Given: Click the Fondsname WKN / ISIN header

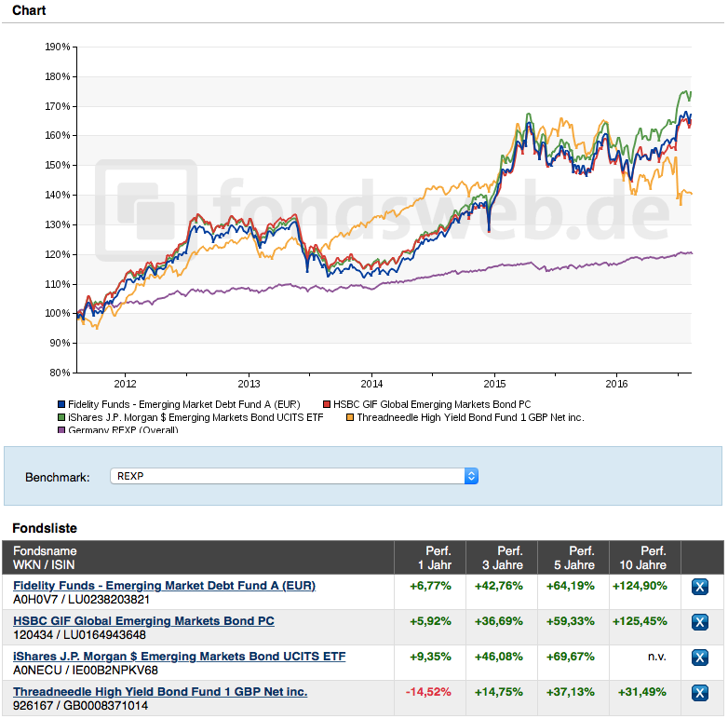Looking at the screenshot, I should click(45, 557).
